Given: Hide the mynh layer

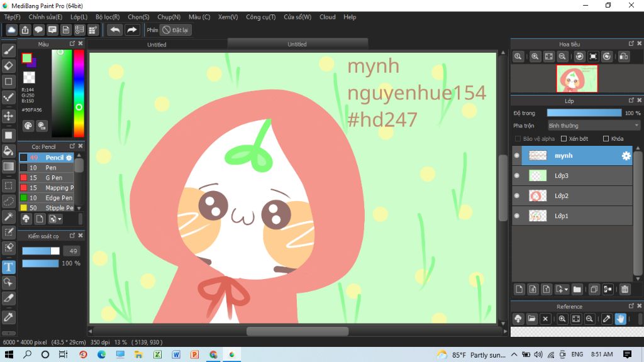Looking at the screenshot, I should pos(517,156).
